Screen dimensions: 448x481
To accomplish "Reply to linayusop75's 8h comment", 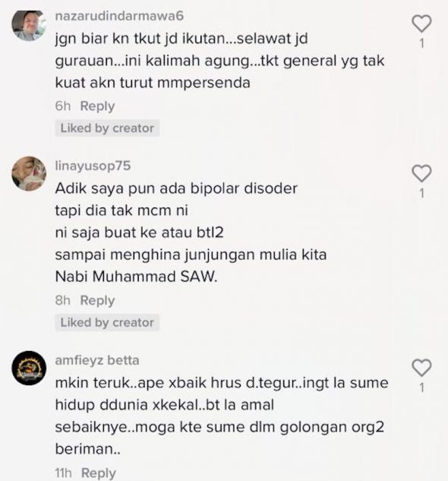I will [97, 300].
